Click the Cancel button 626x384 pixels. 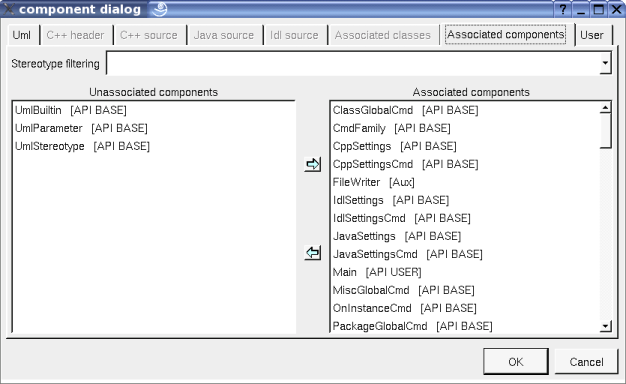tap(586, 362)
